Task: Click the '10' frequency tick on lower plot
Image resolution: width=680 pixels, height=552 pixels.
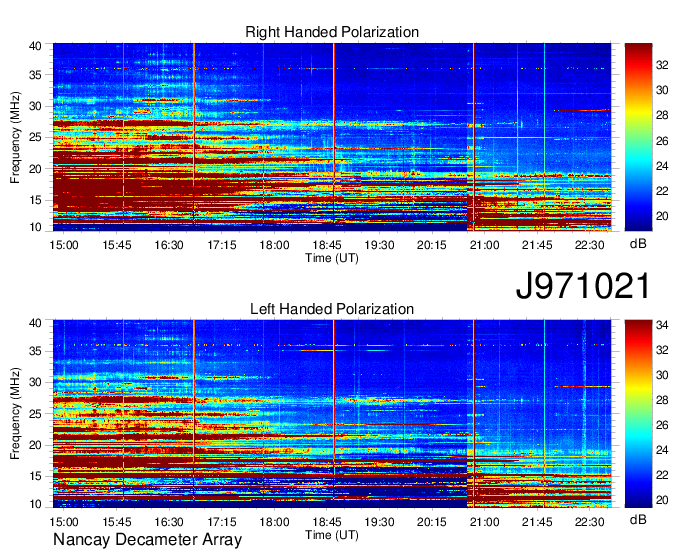Action: tap(35, 504)
